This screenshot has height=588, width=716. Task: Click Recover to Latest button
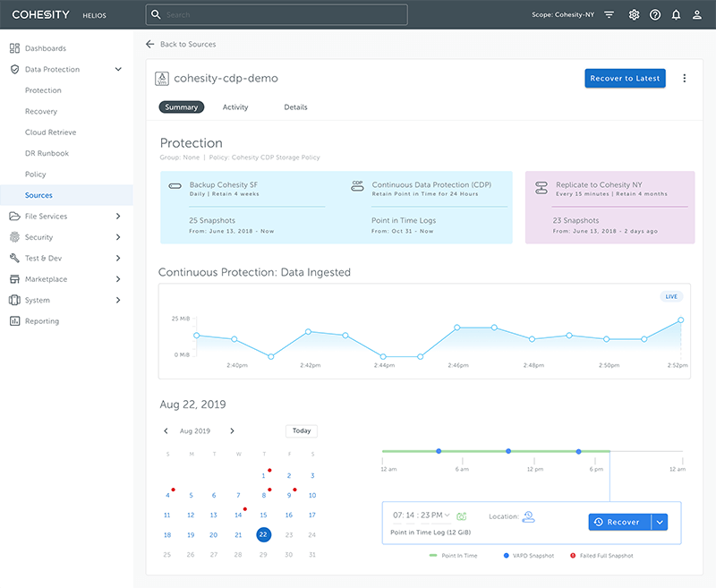click(x=625, y=79)
